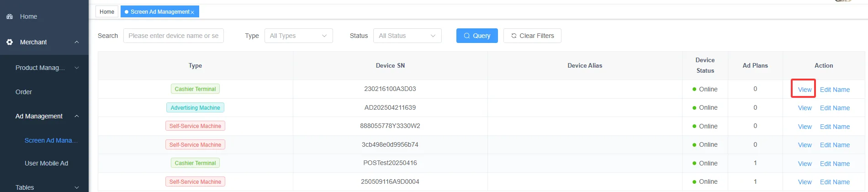Edit name of device 230216100A3D03
The image size is (868, 192).
point(835,90)
